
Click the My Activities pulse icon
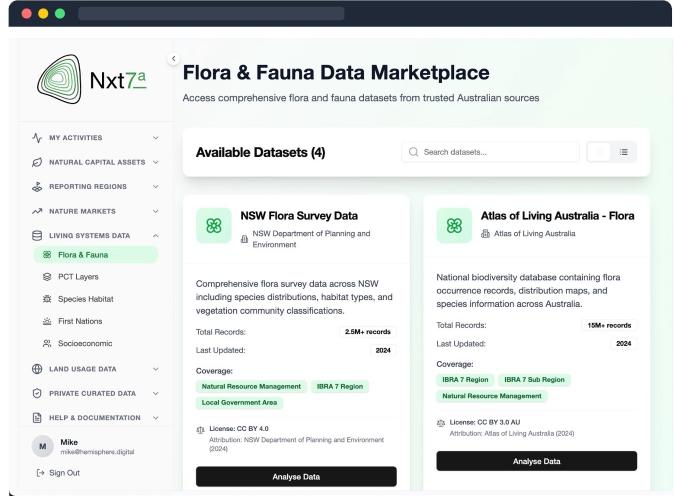(37, 138)
